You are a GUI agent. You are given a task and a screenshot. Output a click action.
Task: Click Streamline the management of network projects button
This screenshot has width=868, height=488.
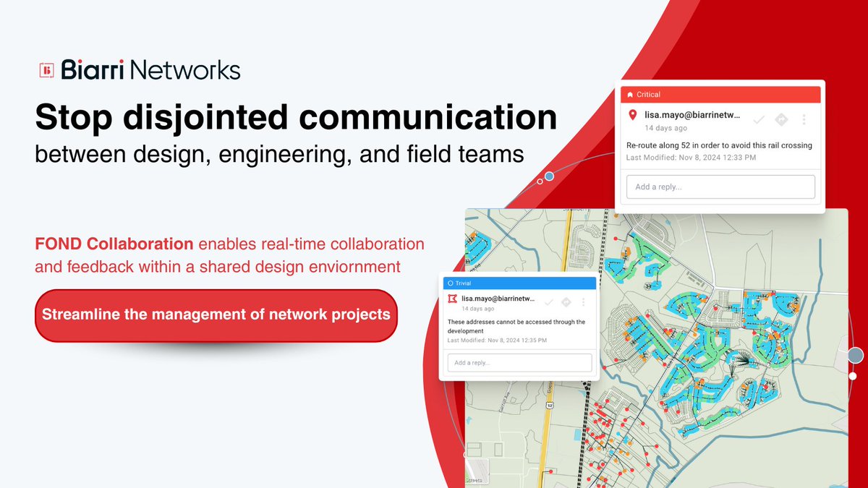(216, 315)
